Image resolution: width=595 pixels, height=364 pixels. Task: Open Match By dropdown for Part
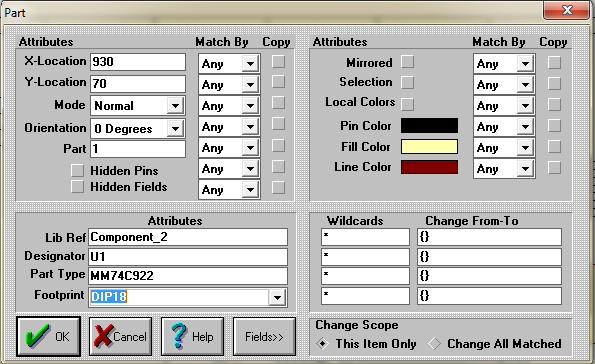tap(250, 148)
